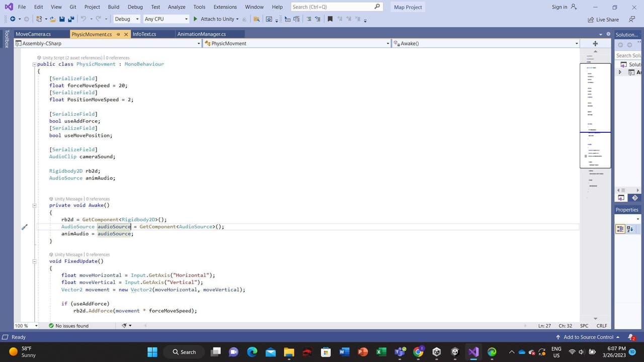
Task: Click the Properties Alphabetical sort icon
Action: (x=629, y=229)
